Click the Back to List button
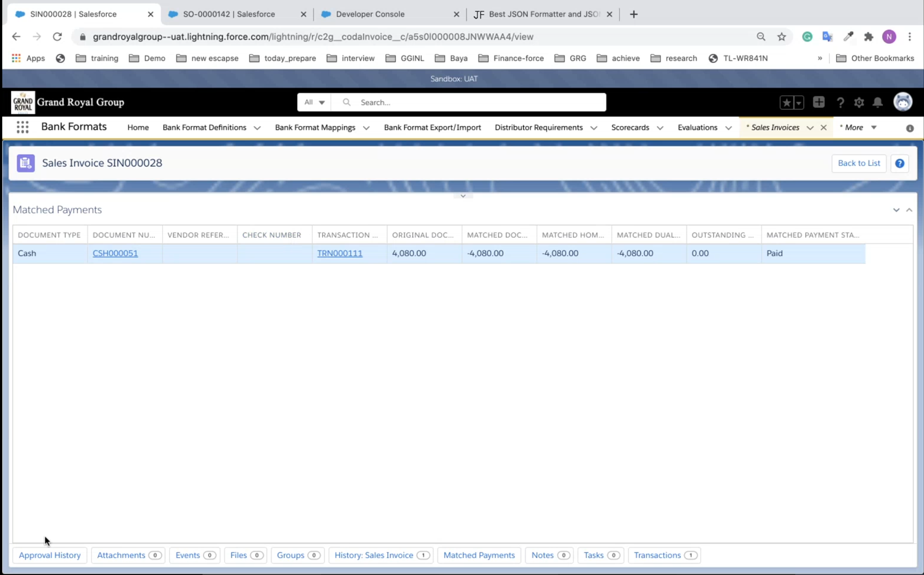 tap(858, 163)
